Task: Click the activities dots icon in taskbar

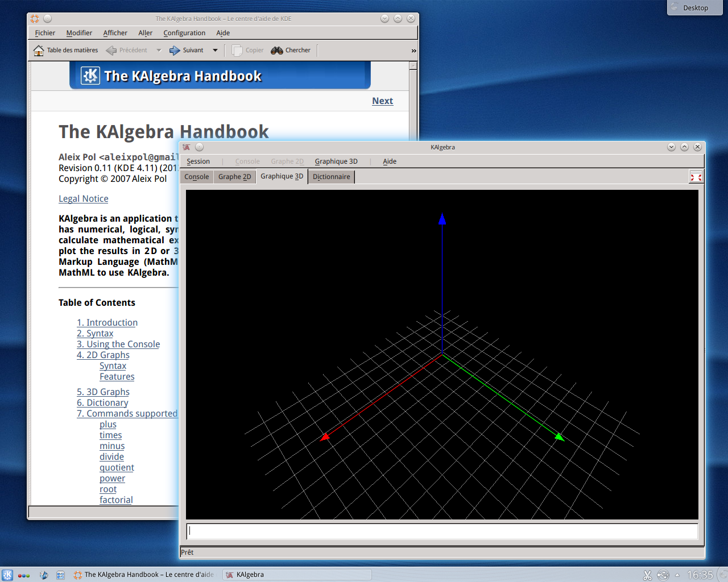Action: coord(23,575)
